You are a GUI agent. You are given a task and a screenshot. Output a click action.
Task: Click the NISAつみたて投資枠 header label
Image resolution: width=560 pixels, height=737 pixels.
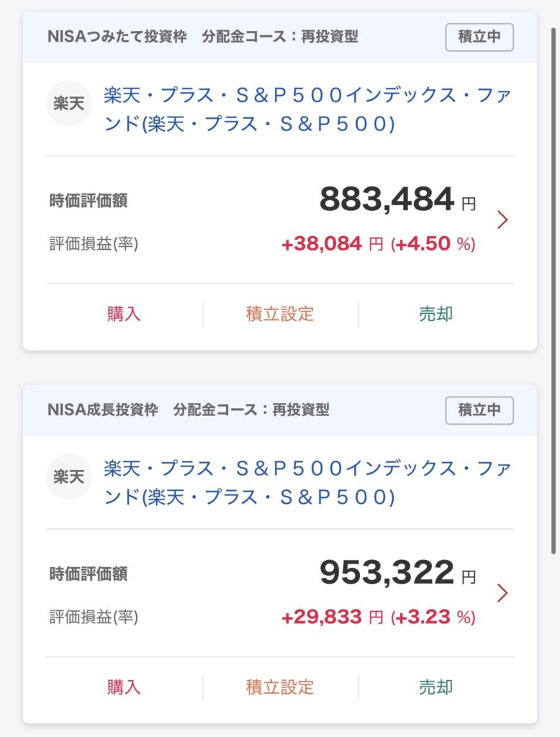click(x=117, y=37)
